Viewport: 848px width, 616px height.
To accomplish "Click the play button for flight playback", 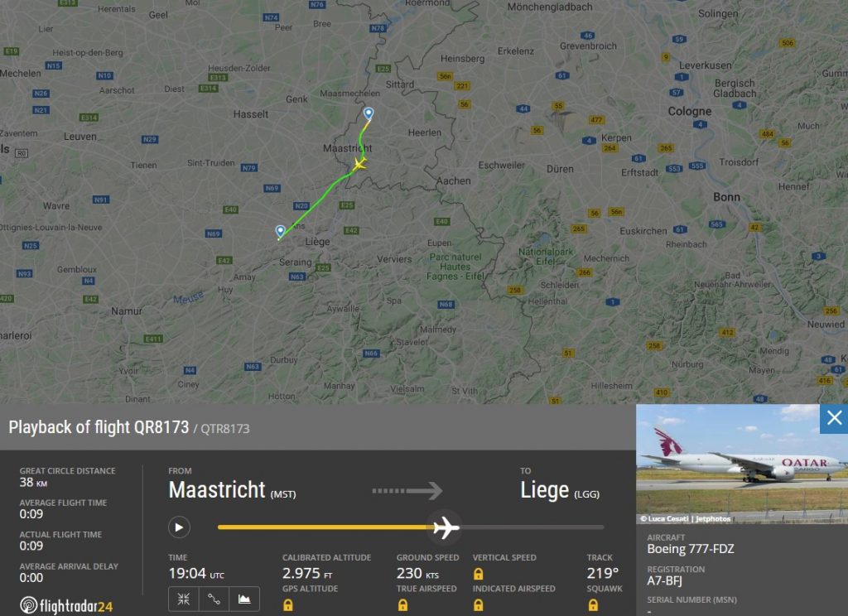I will 179,527.
